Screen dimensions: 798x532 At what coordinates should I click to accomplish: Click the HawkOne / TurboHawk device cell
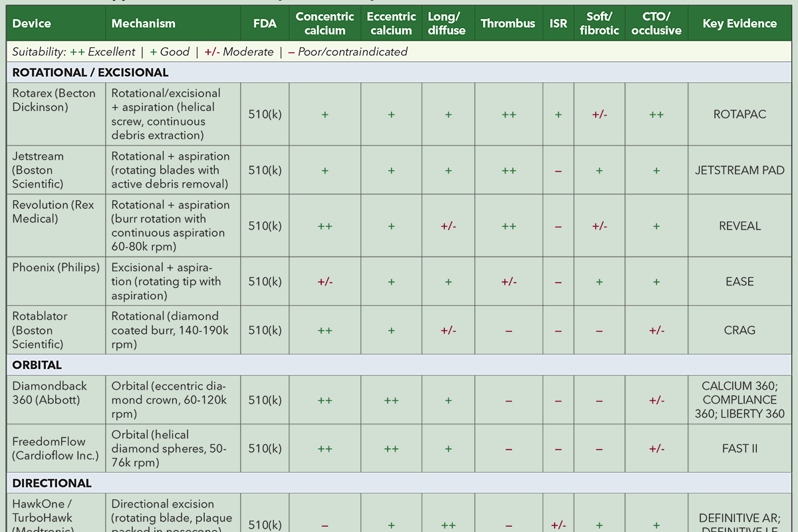tap(56, 513)
